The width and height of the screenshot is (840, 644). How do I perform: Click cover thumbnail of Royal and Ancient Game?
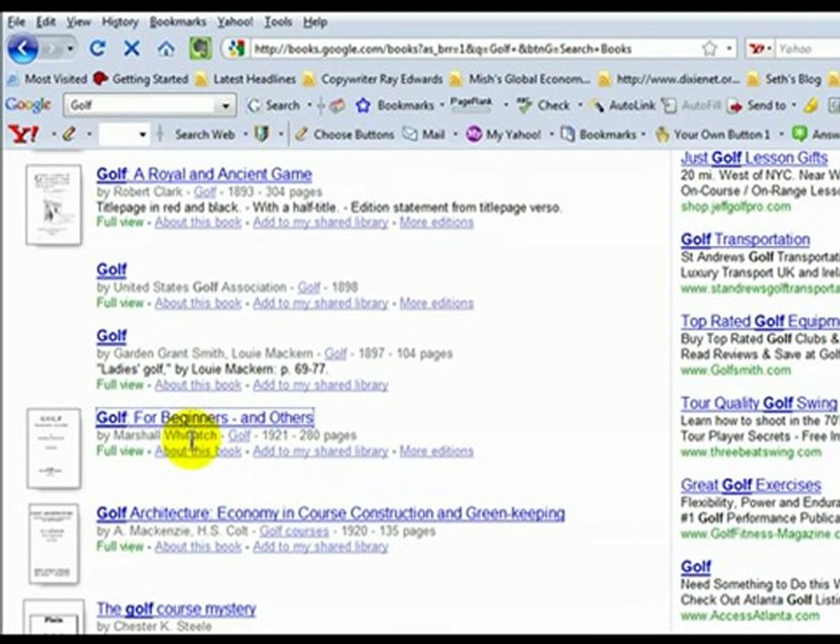pos(54,205)
